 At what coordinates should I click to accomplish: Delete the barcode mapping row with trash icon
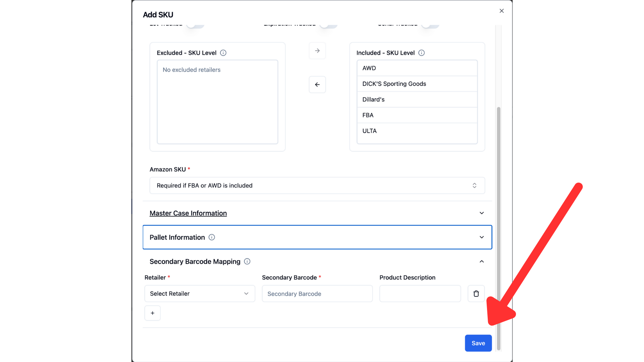click(x=476, y=294)
